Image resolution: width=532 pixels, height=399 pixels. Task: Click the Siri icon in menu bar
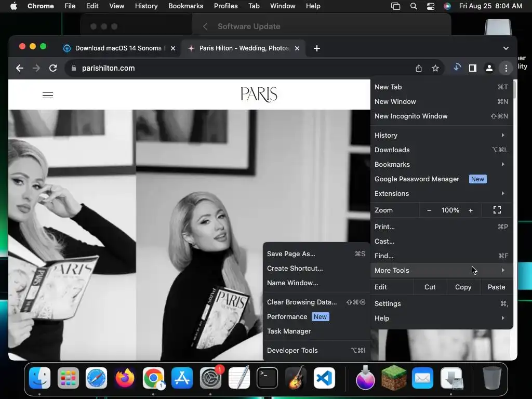click(447, 6)
